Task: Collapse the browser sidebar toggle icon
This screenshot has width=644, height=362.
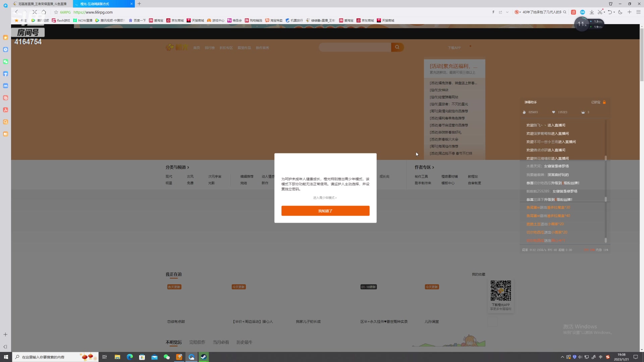Action: (5, 347)
